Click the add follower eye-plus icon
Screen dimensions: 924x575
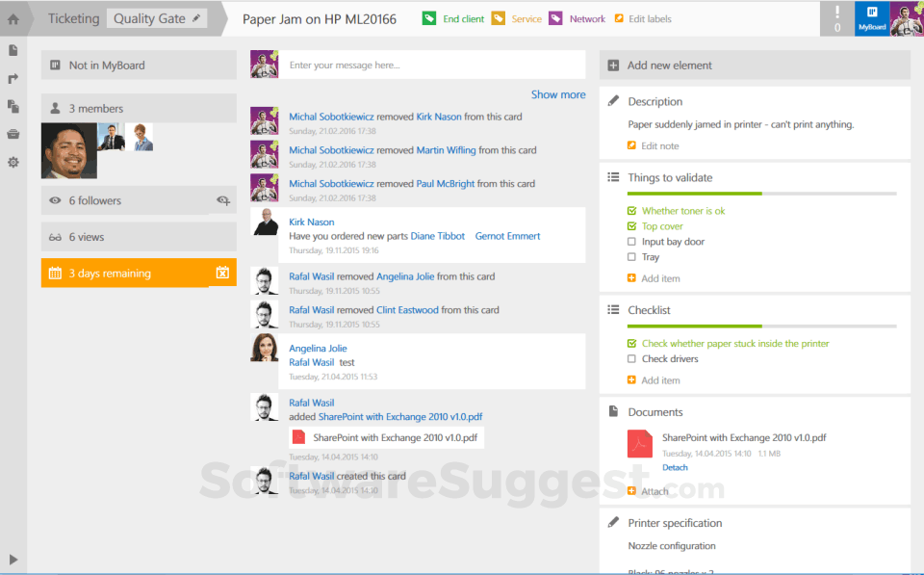click(x=222, y=200)
